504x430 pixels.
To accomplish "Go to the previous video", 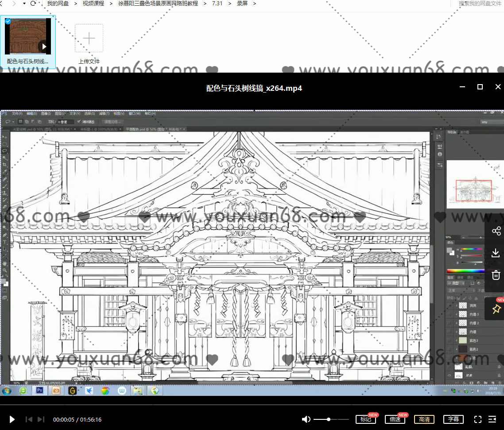I will point(29,419).
